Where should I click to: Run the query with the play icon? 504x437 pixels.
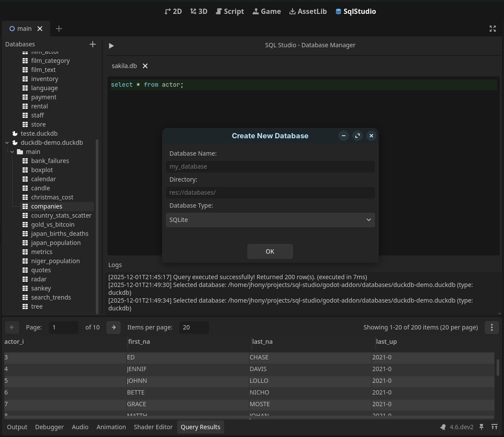coord(111,46)
